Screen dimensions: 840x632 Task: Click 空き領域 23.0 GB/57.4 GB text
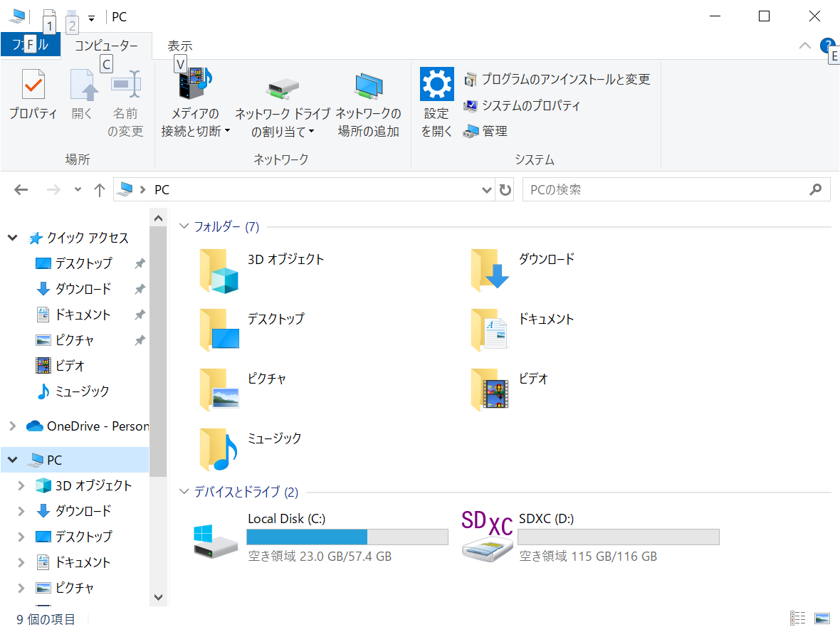click(320, 557)
